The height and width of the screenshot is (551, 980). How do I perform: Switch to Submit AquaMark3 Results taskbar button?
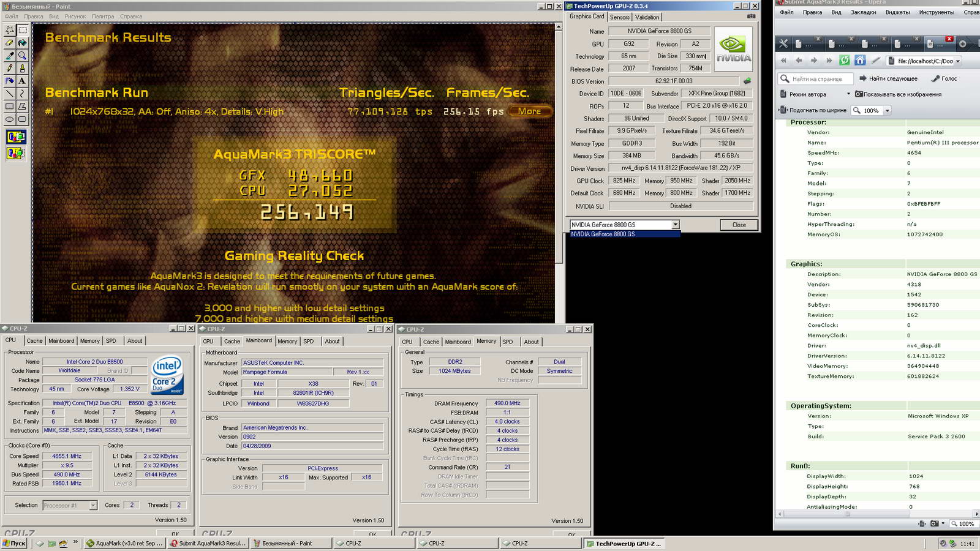pyautogui.click(x=208, y=543)
